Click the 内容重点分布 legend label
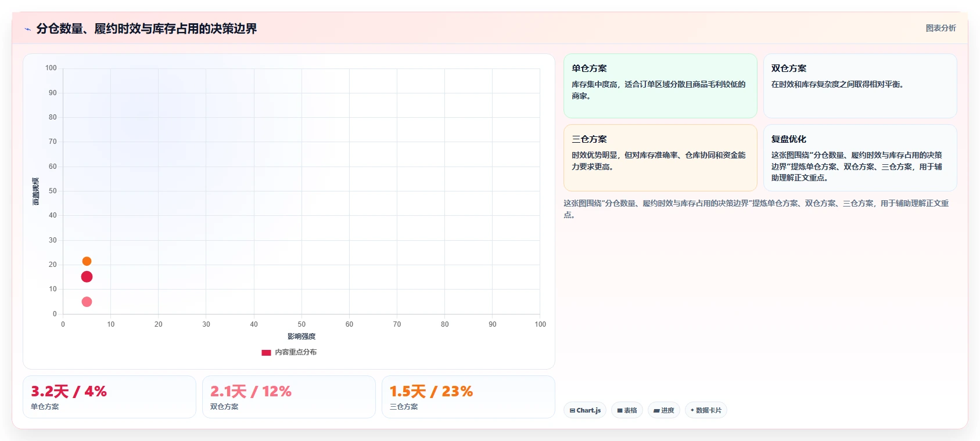The width and height of the screenshot is (980, 441). (296, 352)
